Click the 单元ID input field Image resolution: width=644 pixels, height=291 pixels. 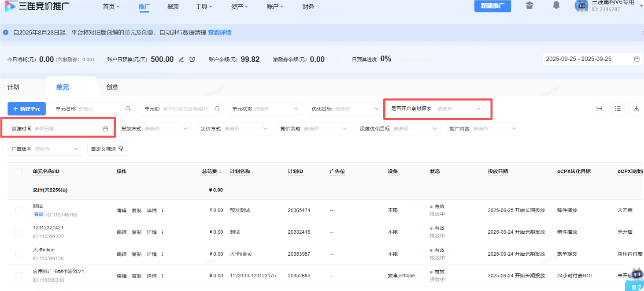pyautogui.click(x=181, y=108)
